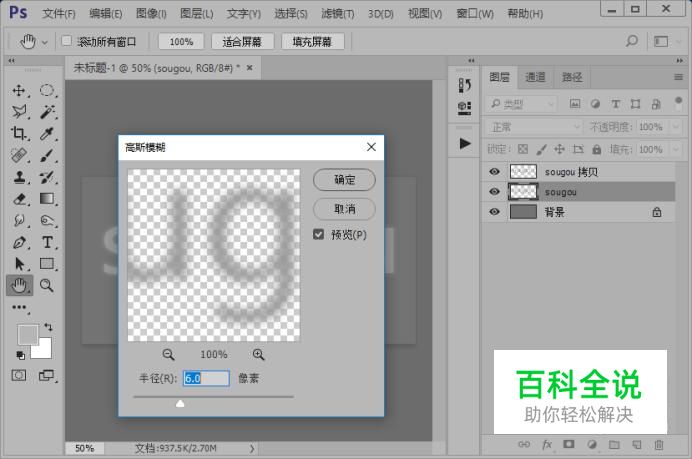
Task: Toggle lock transparent pixels
Action: 523,149
